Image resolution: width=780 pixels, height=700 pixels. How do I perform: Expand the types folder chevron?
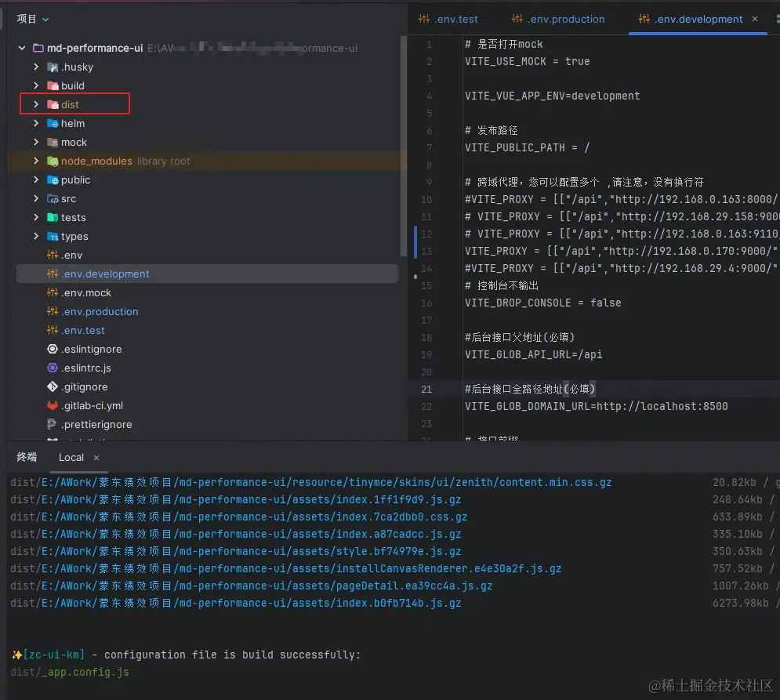pyautogui.click(x=36, y=236)
